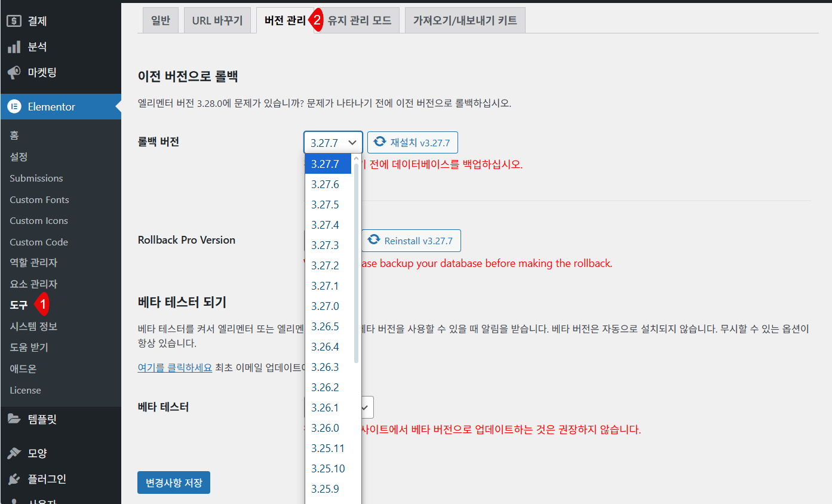Open 역할 관리자 submenu
832x504 pixels.
[x=33, y=263]
